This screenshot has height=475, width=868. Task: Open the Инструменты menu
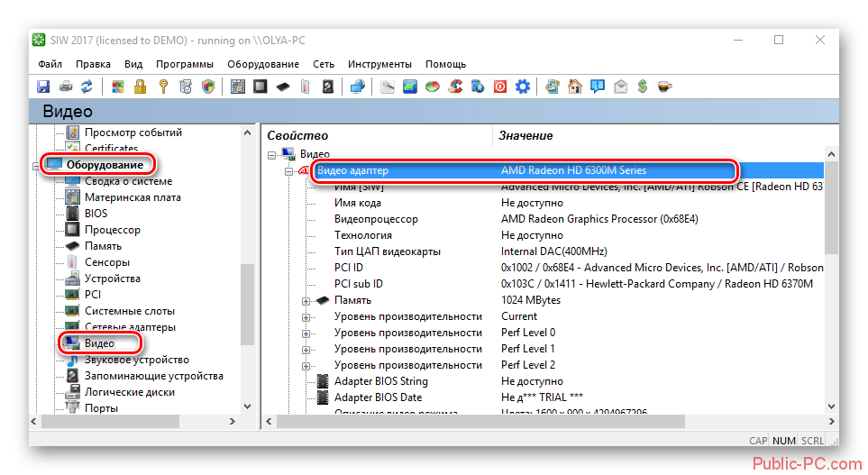point(379,64)
